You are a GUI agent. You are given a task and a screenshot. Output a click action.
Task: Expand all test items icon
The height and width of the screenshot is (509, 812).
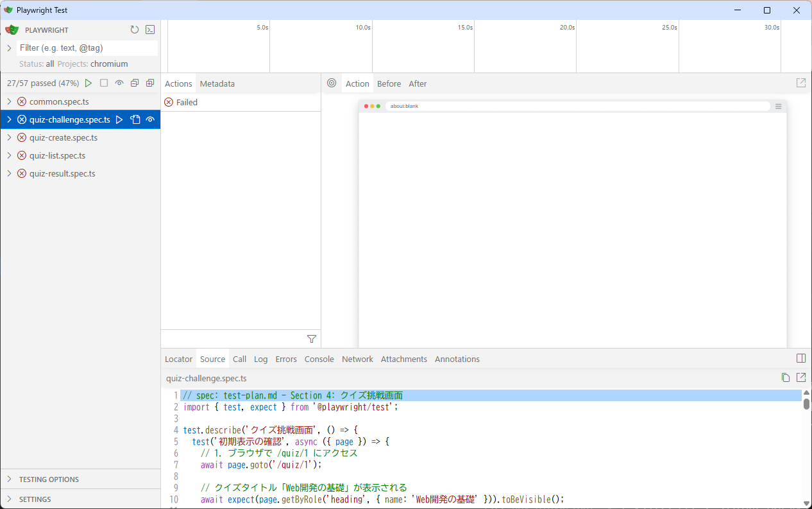[150, 83]
